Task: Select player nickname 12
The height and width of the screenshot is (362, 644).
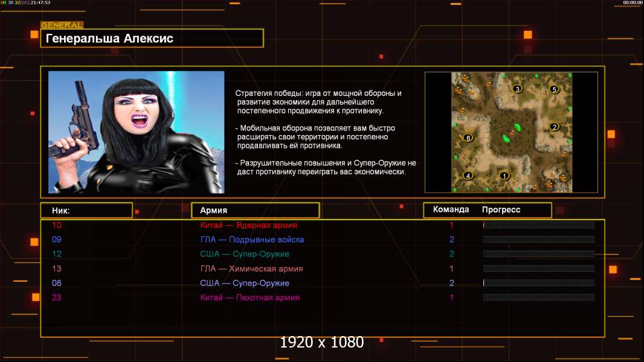Action: coord(57,254)
